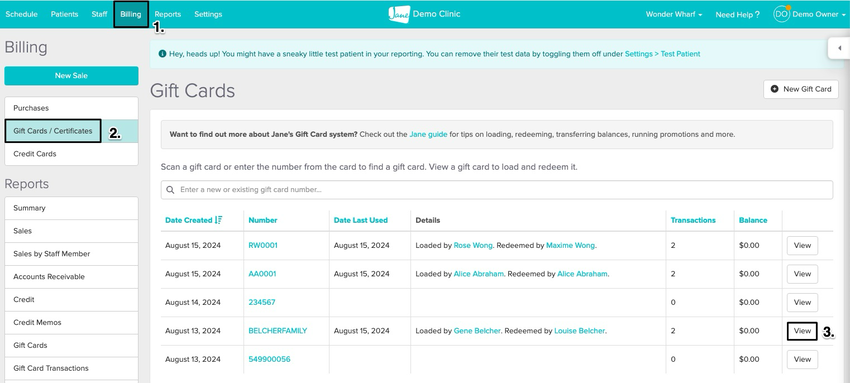
Task: View the RW0001 gift card
Action: tap(802, 245)
